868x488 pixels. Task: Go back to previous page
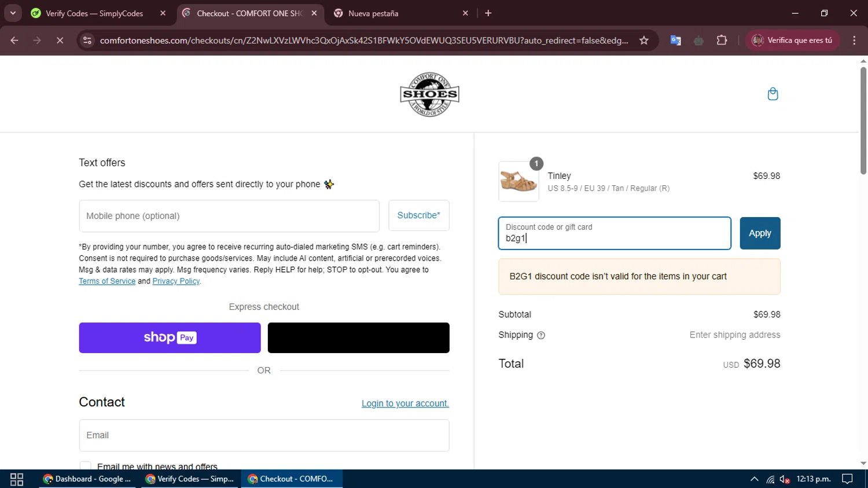(x=14, y=41)
